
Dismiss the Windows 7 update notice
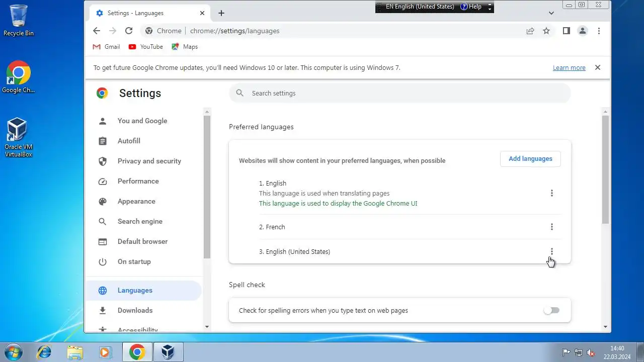tap(598, 67)
